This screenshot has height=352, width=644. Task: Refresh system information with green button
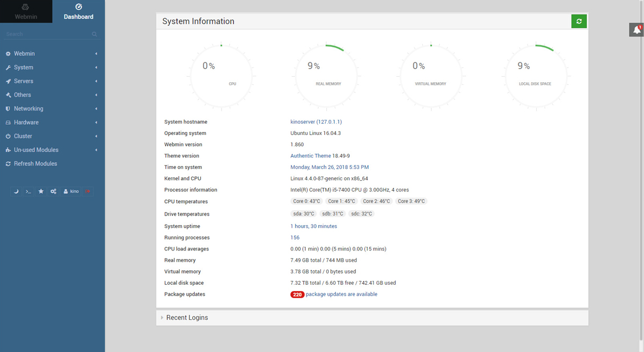(x=579, y=21)
